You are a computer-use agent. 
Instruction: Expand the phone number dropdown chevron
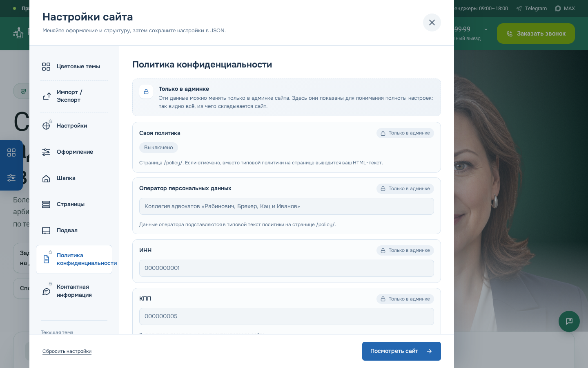click(x=486, y=29)
